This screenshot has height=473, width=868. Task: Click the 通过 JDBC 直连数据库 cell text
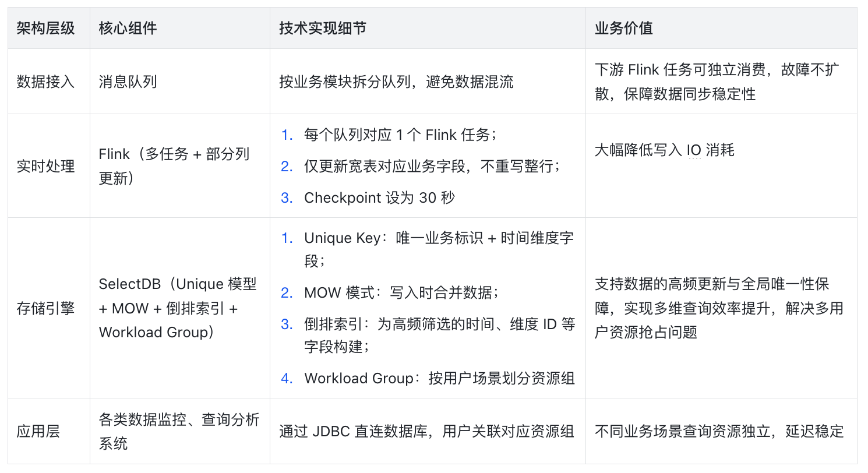pos(426,432)
